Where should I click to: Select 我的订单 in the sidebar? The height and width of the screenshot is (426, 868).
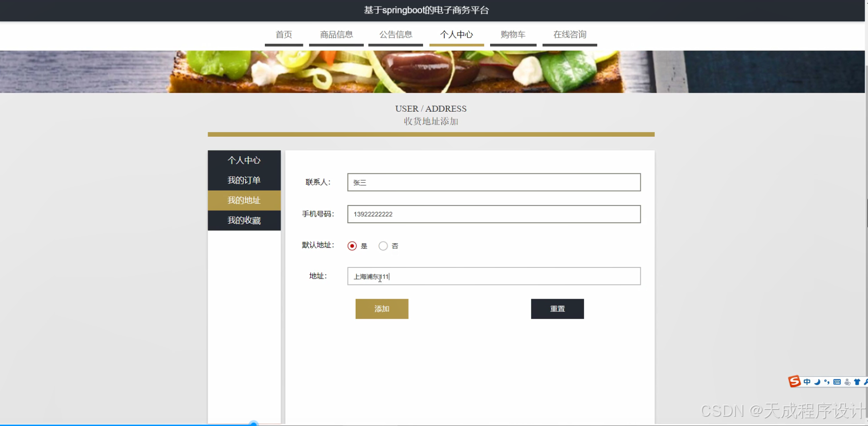point(244,180)
